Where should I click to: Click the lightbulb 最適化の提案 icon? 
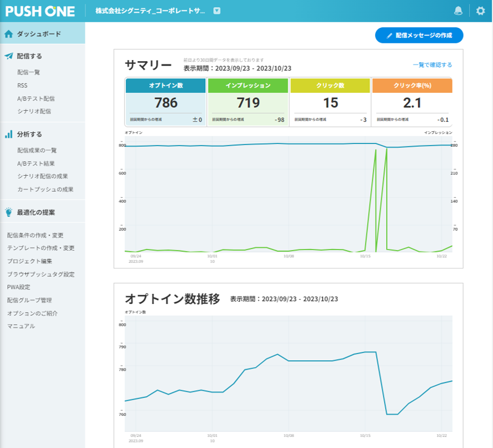pyautogui.click(x=8, y=212)
